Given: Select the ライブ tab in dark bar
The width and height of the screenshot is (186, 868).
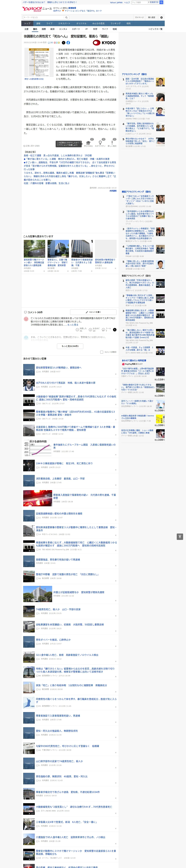Looking at the screenshot, I should 49,24.
